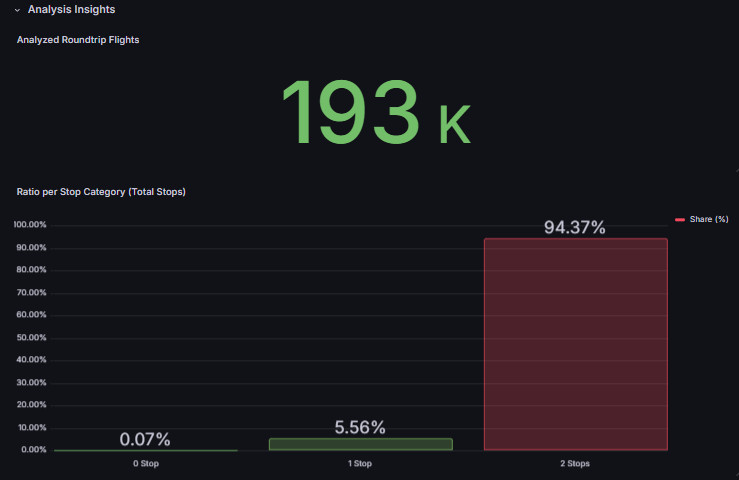Open the Ratio per Stop Category panel title
739x480 pixels.
pos(101,191)
